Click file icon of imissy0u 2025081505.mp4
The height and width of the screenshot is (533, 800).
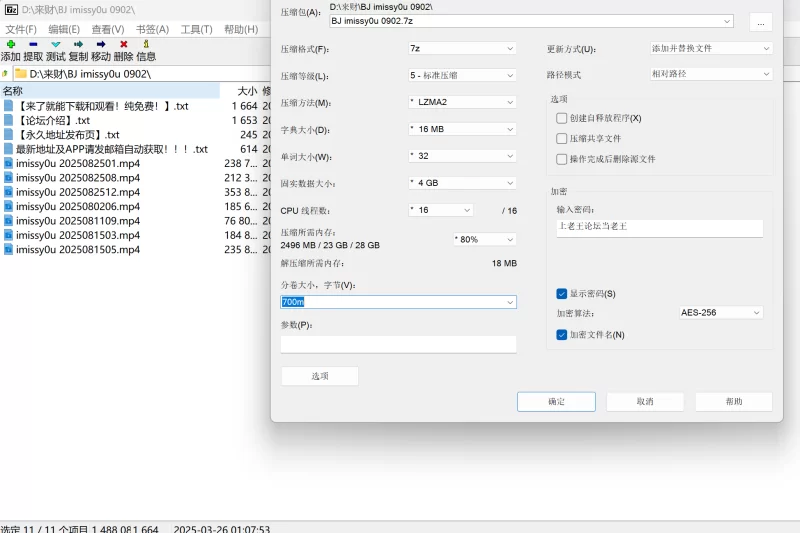click(8, 249)
